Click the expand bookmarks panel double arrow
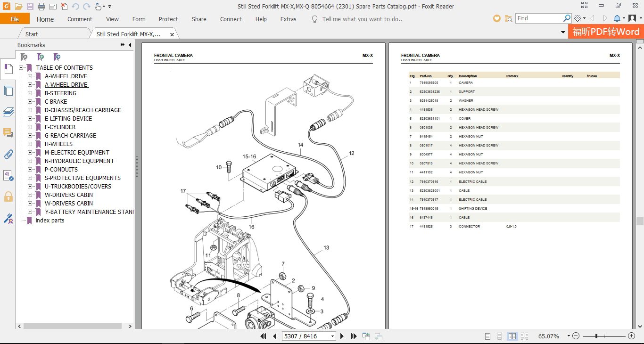 (123, 45)
